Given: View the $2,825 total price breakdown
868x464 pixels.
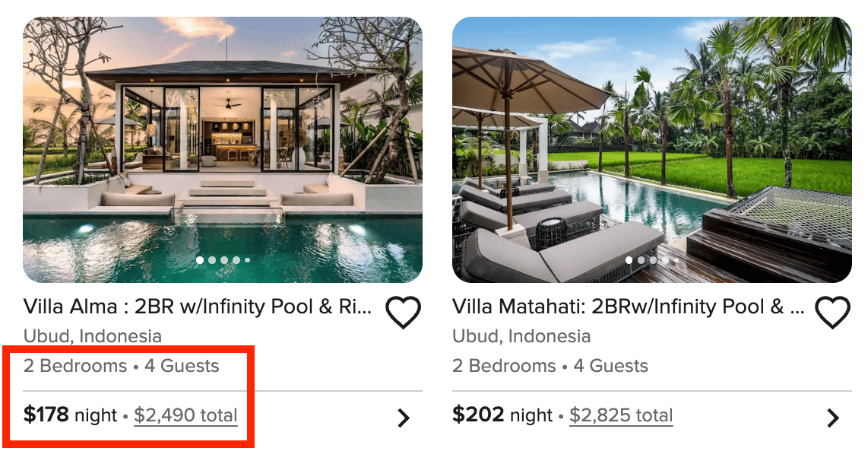Looking at the screenshot, I should tap(621, 415).
